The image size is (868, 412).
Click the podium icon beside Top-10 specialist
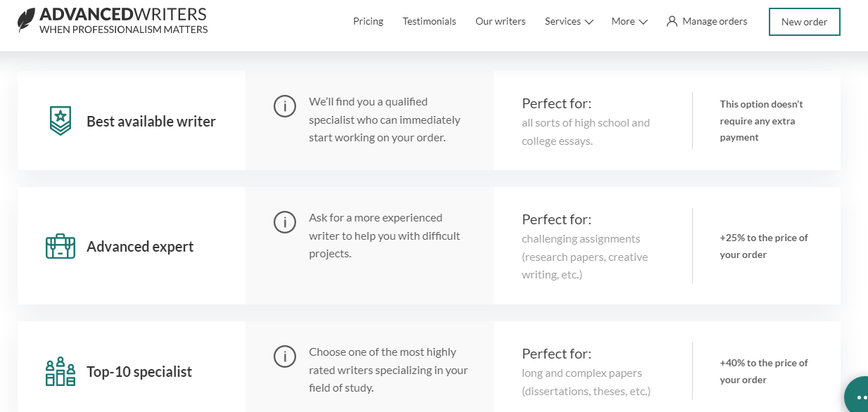click(x=60, y=371)
